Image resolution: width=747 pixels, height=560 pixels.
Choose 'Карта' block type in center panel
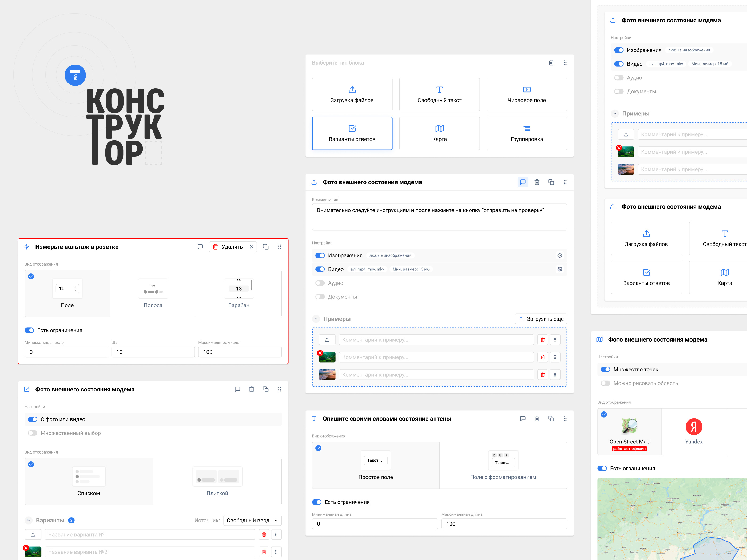click(439, 133)
